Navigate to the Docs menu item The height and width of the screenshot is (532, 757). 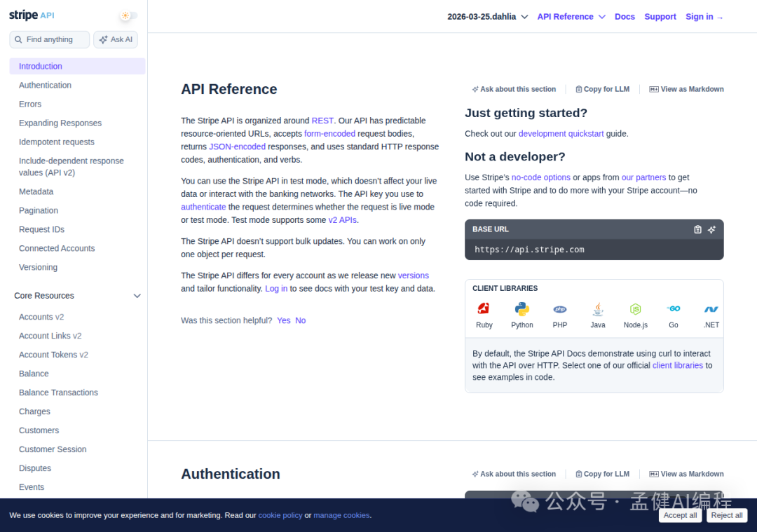point(624,16)
